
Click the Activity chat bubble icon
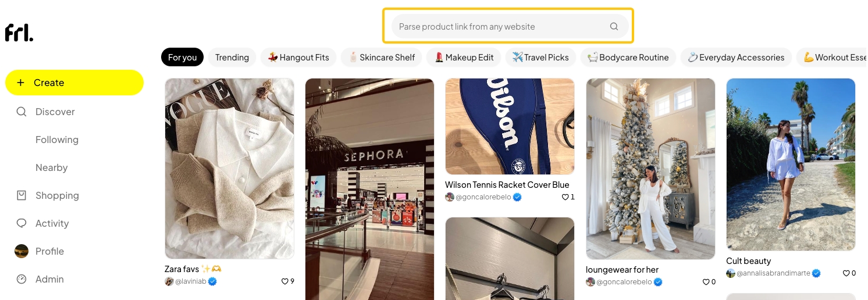click(x=22, y=223)
